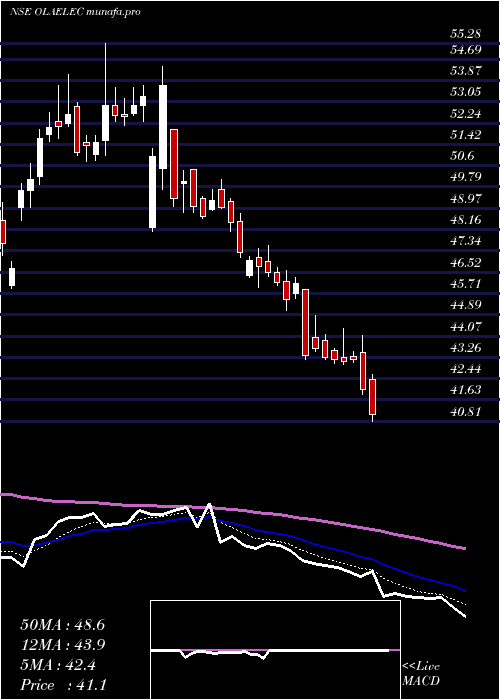Click the 50.6 price level label
The image size is (500, 700).
462,156
